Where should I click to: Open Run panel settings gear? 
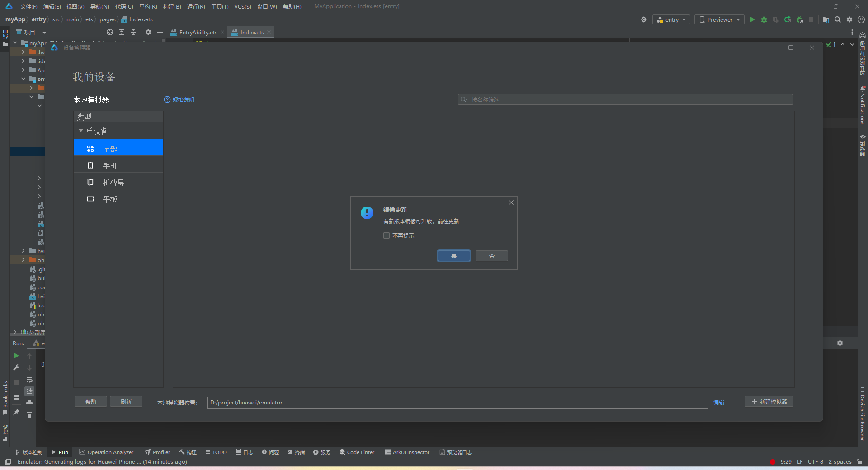coord(840,343)
